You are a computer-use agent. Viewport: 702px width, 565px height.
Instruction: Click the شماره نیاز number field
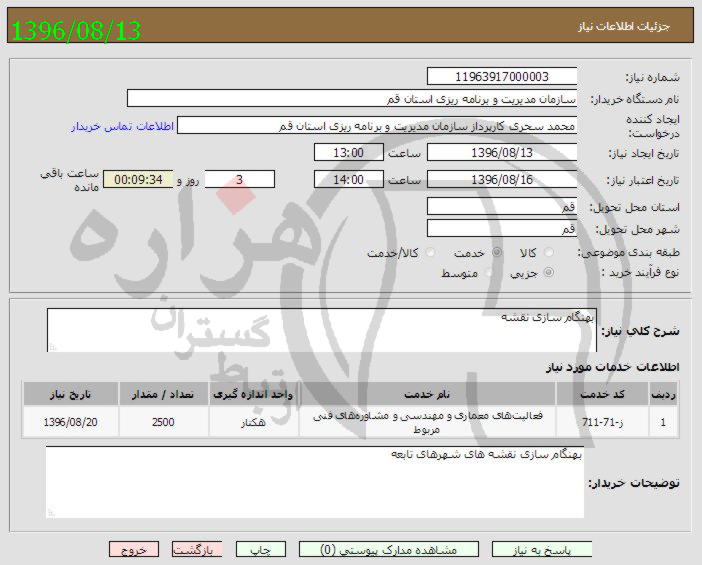pos(502,77)
